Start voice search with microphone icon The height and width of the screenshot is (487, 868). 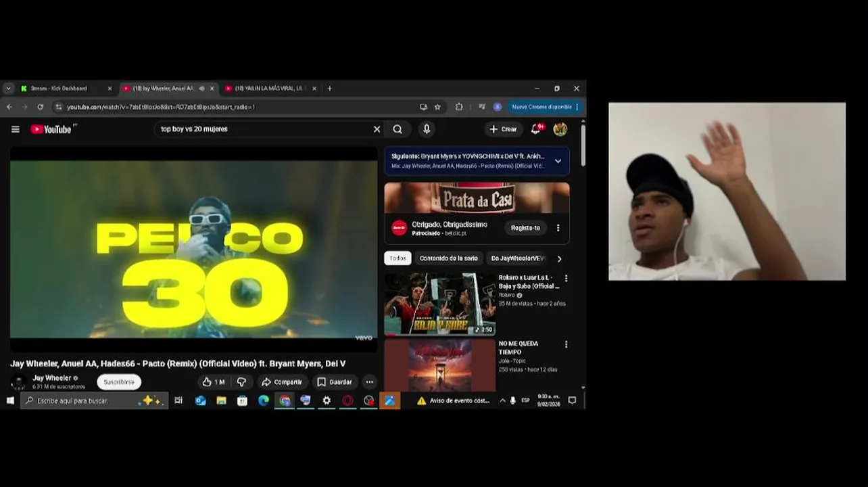pos(427,129)
